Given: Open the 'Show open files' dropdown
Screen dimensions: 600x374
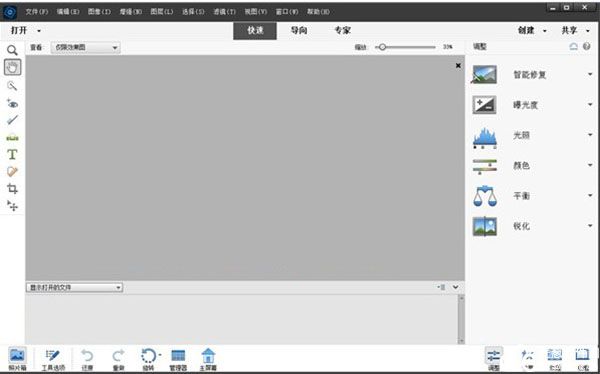Looking at the screenshot, I should click(x=75, y=287).
